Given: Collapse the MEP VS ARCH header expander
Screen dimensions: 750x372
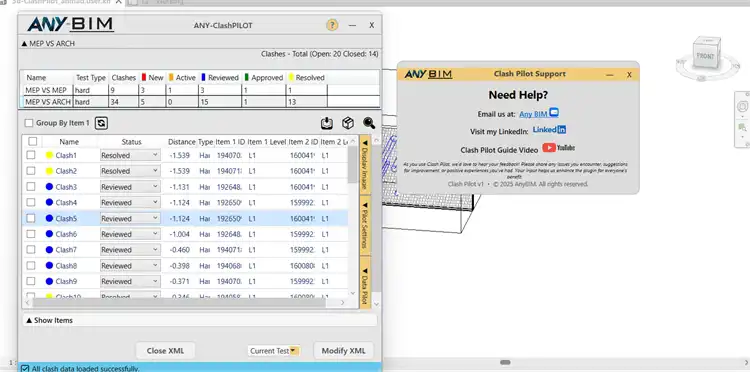Looking at the screenshot, I should click(24, 44).
